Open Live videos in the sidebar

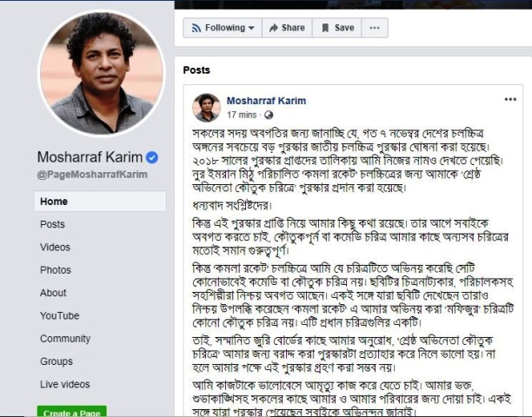tap(64, 384)
